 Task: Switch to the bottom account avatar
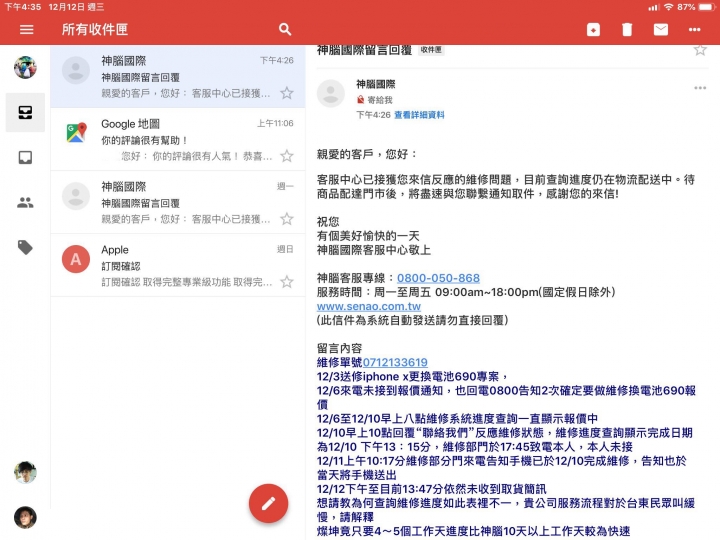pos(25,518)
